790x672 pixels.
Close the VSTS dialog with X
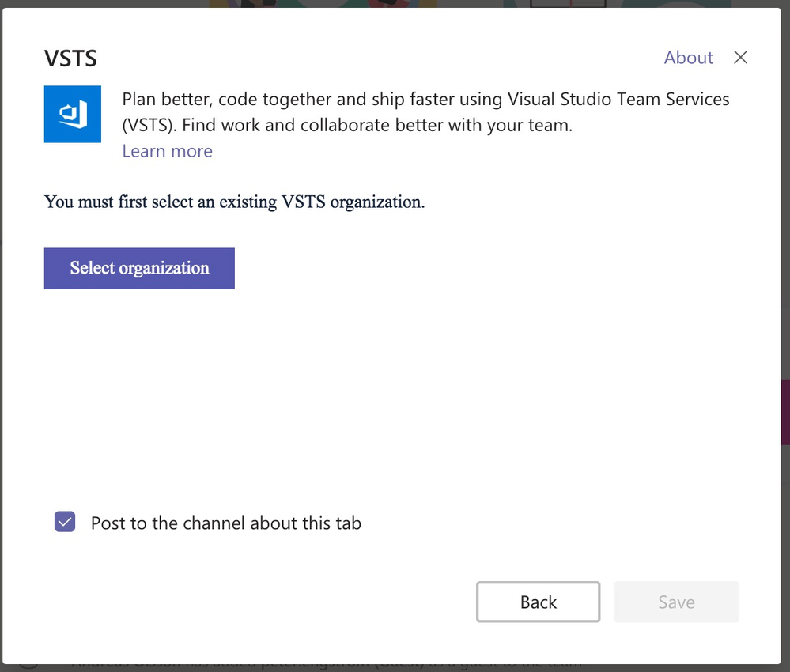point(740,58)
